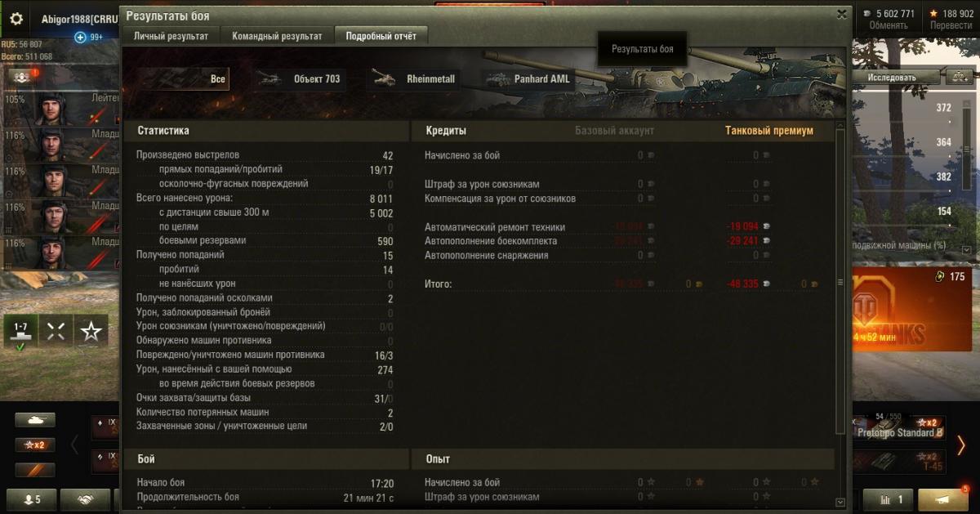Open the megaphone notifications center

tap(943, 499)
